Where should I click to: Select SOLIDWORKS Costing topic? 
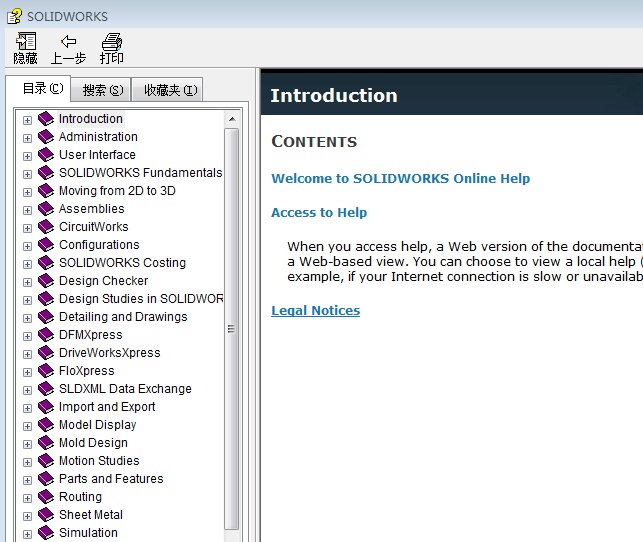click(123, 263)
